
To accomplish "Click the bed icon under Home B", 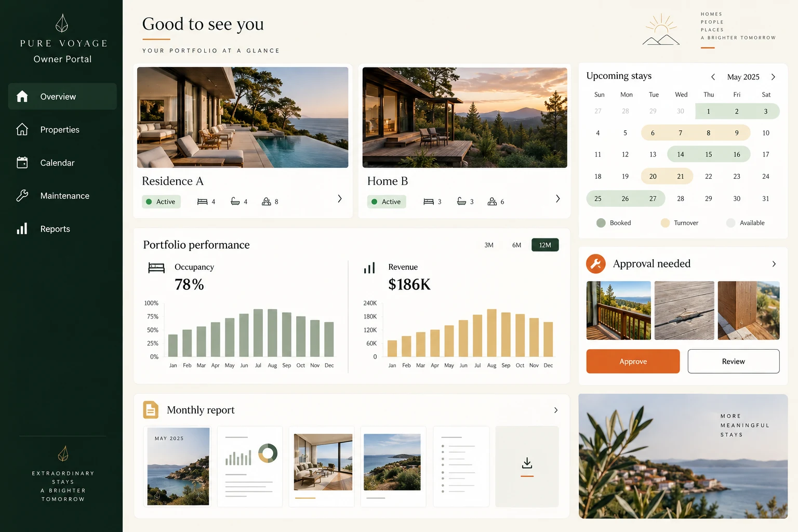I will (429, 202).
